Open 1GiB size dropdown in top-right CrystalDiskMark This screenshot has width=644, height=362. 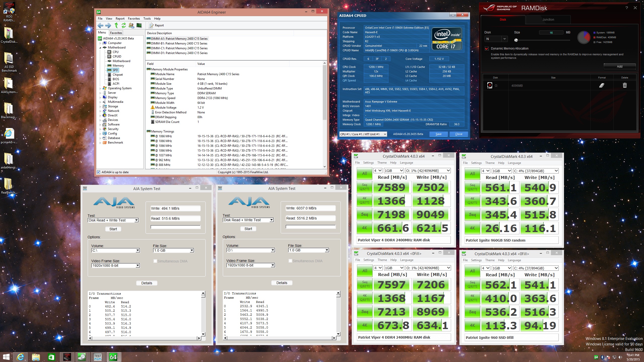pos(502,171)
